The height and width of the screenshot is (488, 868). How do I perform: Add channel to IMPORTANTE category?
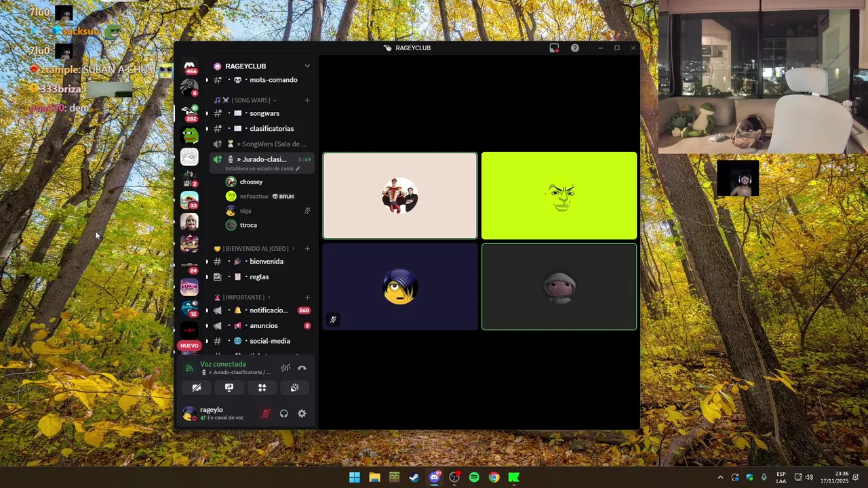[307, 298]
